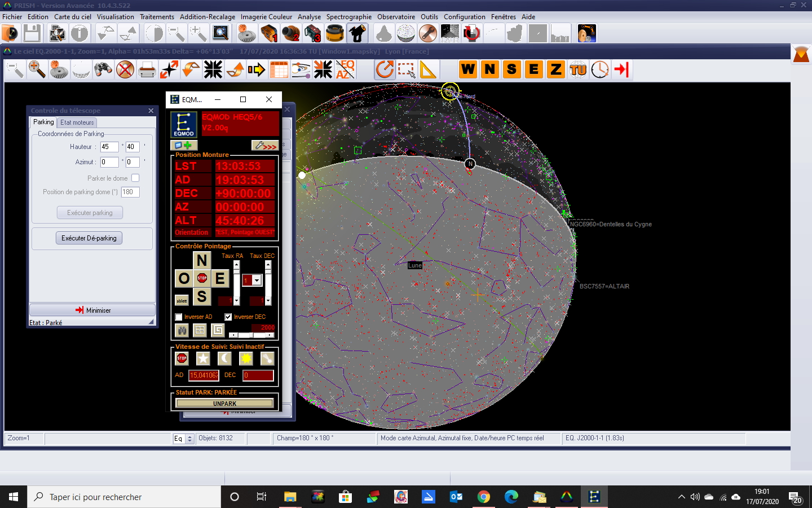This screenshot has width=812, height=508.
Task: Click the Exécuter Dé-parking button
Action: [89, 238]
